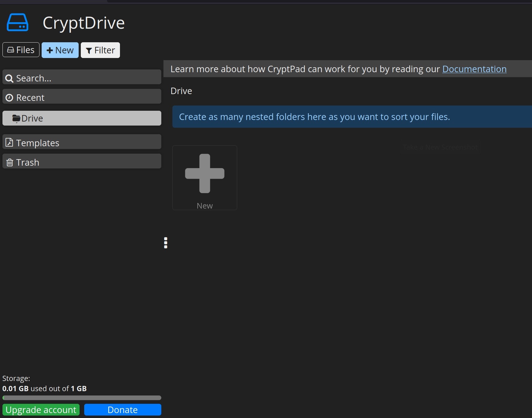Open the Documentation link
The height and width of the screenshot is (418, 532).
pos(474,69)
